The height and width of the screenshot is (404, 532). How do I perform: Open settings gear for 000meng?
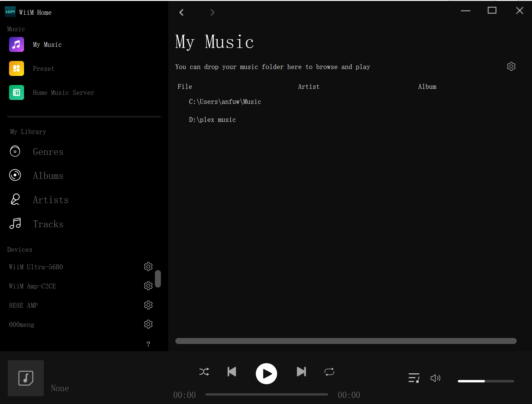(x=148, y=324)
